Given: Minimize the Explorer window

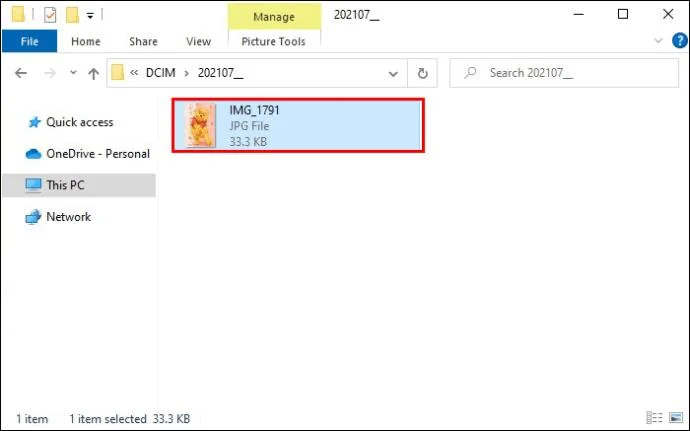Looking at the screenshot, I should 579,15.
